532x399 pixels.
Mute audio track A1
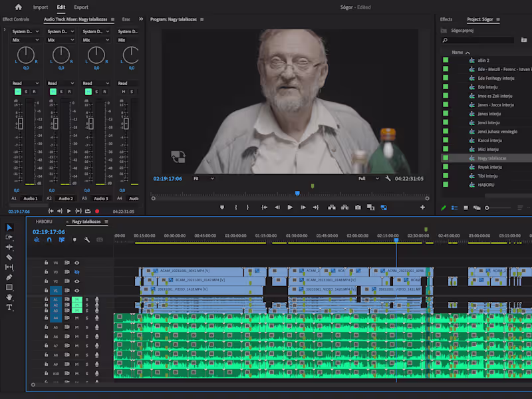point(76,300)
